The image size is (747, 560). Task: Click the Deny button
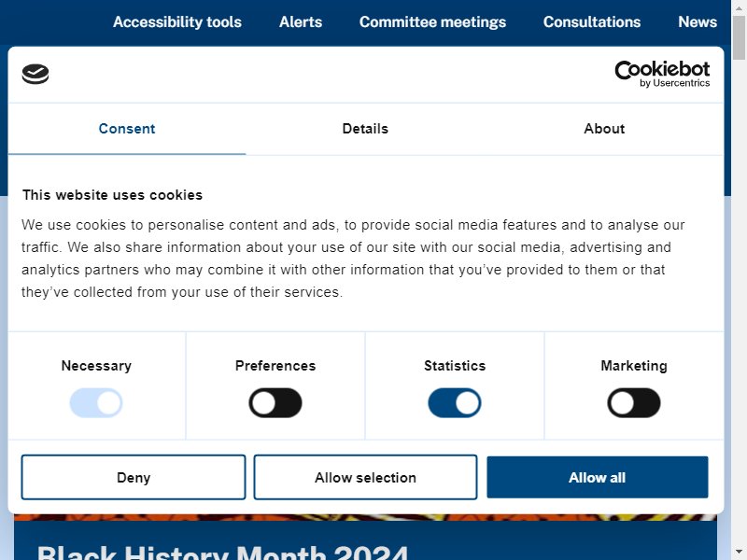[x=134, y=477]
